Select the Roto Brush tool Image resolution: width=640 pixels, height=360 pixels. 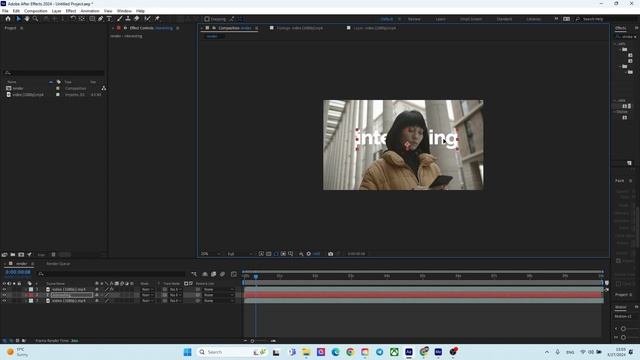pos(147,19)
